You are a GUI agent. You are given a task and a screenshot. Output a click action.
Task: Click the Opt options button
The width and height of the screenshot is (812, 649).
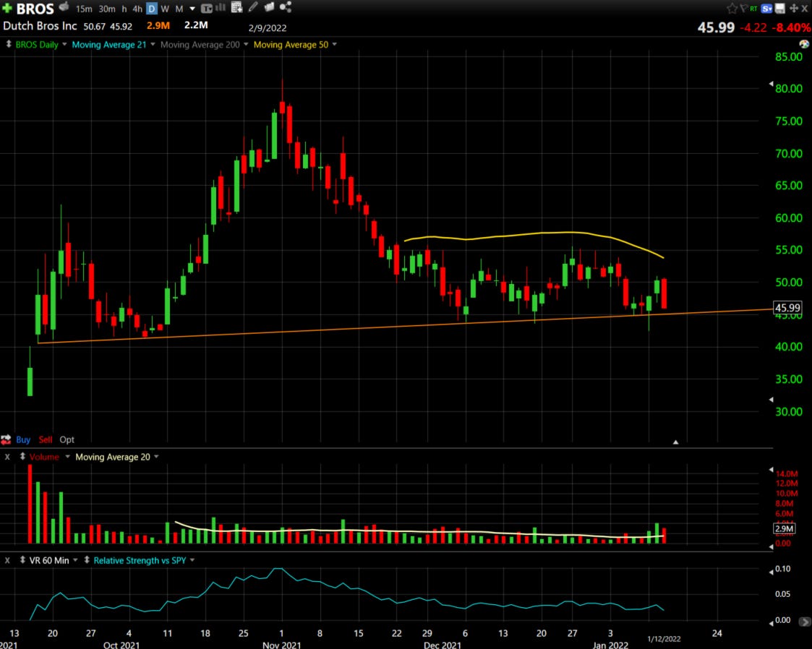point(67,439)
